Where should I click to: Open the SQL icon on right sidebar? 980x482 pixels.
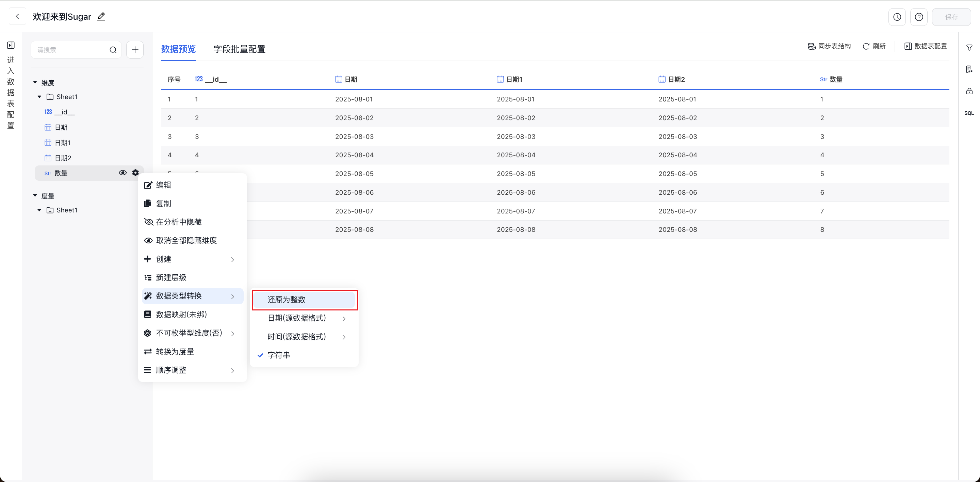pos(969,113)
